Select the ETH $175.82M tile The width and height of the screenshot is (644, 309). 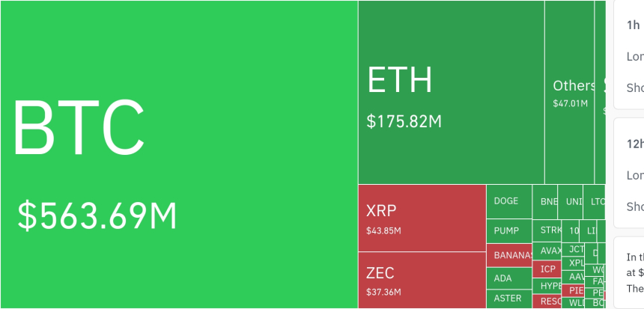click(451, 92)
